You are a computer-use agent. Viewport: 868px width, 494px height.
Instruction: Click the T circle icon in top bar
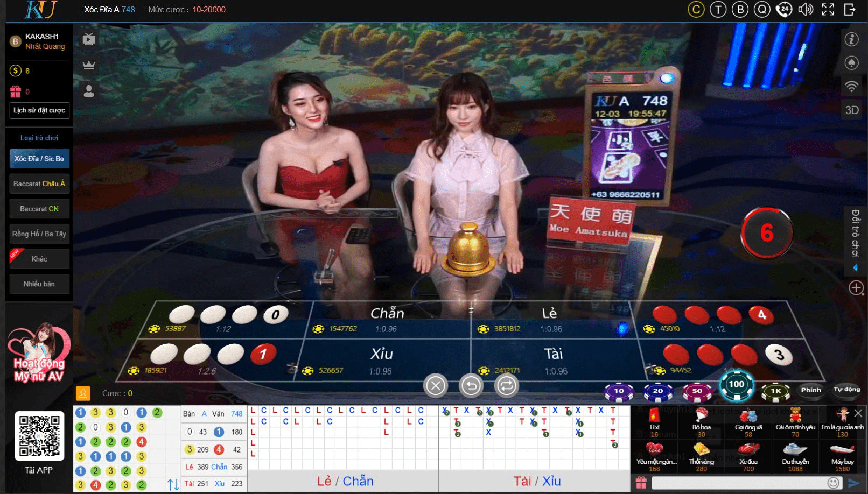tap(718, 10)
